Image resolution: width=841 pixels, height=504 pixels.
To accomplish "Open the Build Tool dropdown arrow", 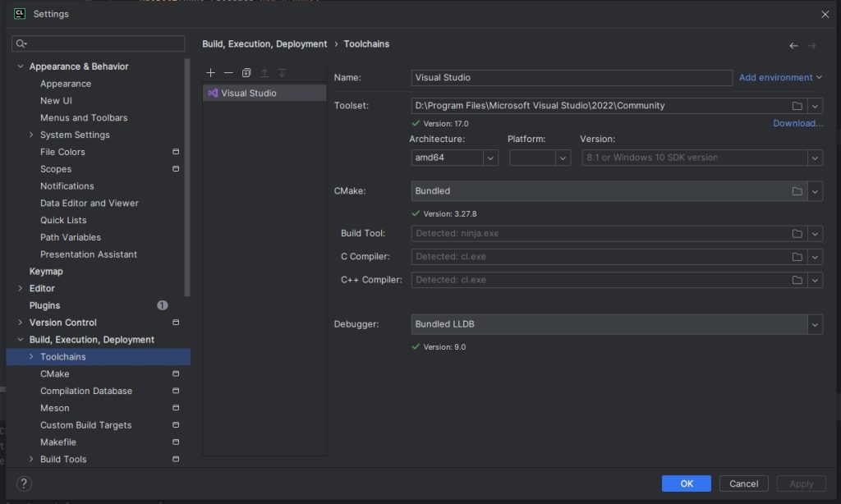I will tap(815, 234).
